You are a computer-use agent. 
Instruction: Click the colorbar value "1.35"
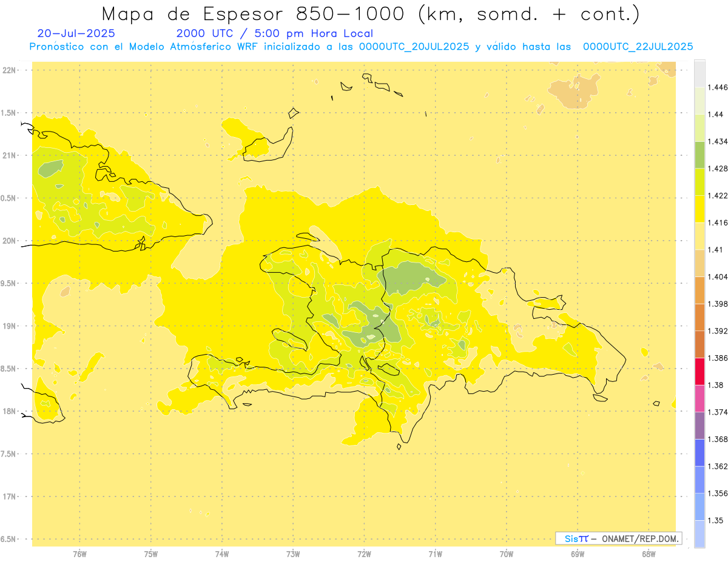click(x=716, y=520)
